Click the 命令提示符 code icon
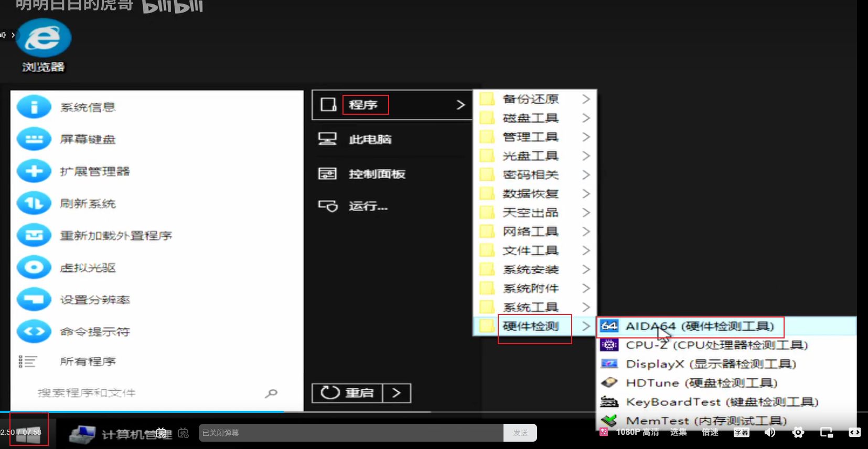 34,331
